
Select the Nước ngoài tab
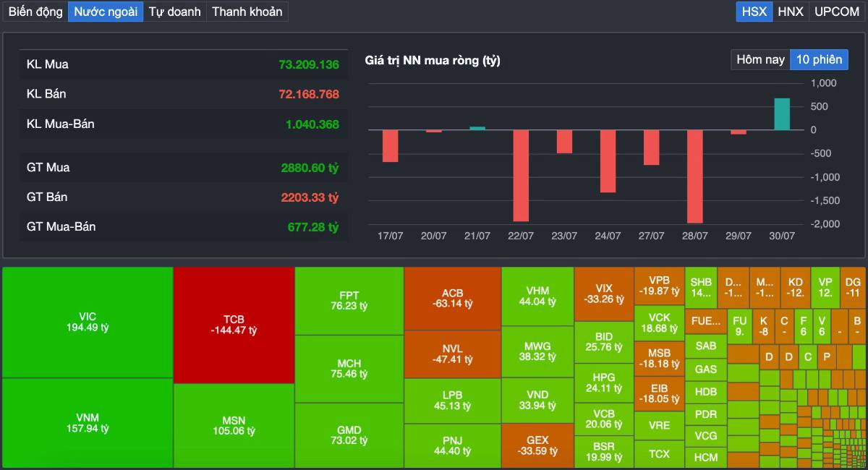click(x=106, y=12)
